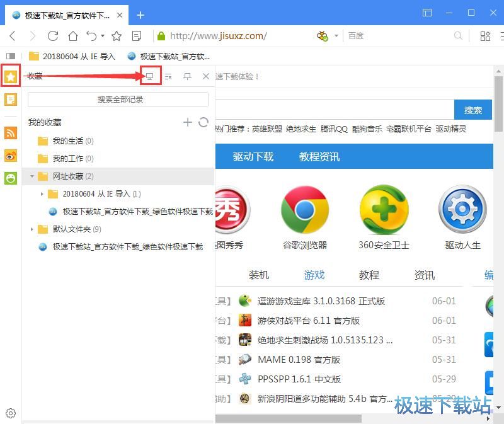Switch to 游戏 tab
The height and width of the screenshot is (424, 504).
pos(314,275)
